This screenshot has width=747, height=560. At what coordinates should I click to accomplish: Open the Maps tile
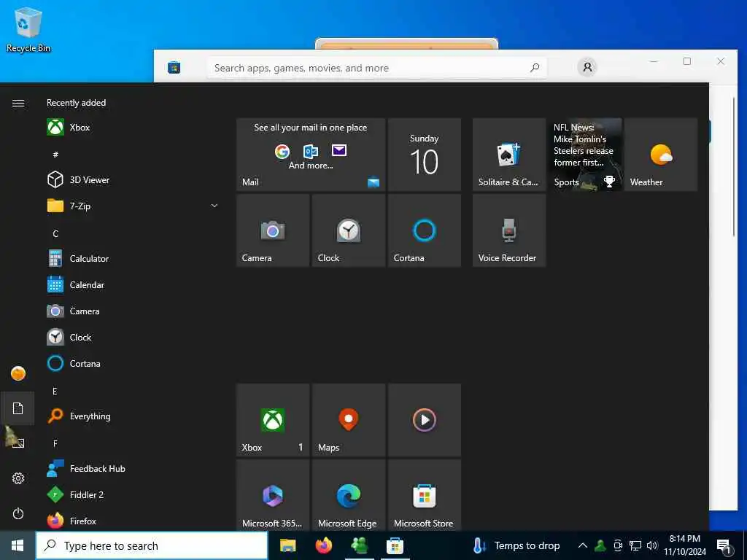349,420
